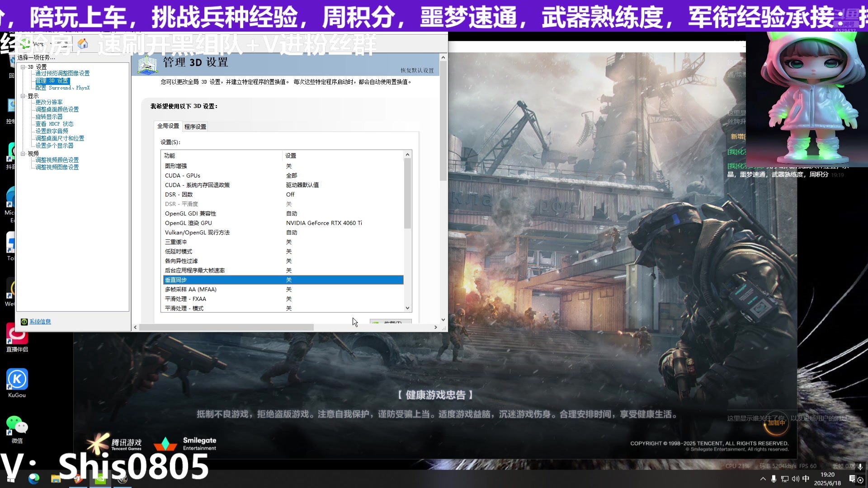
Task: Collapse the 3D 设置 tree node
Action: click(x=23, y=67)
